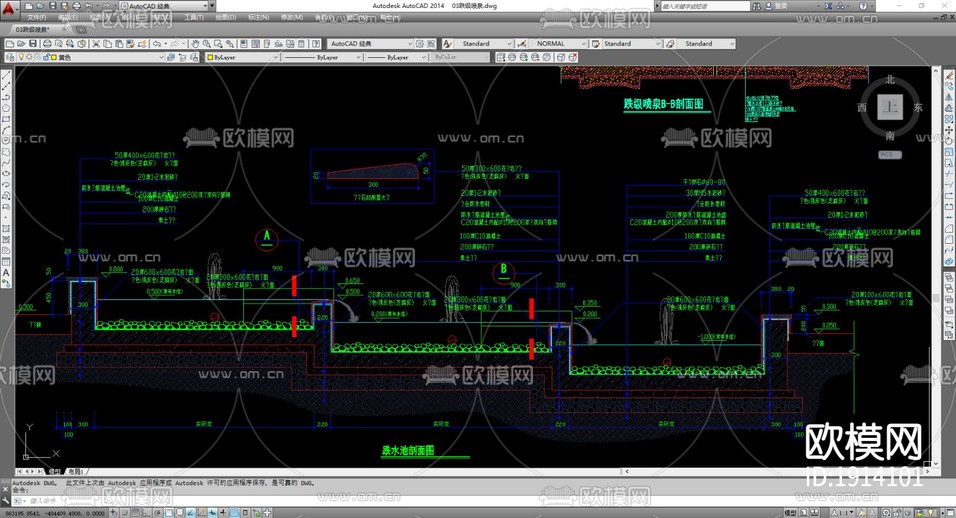
Task: Open Layer Properties Manager icon
Action: 10,57
